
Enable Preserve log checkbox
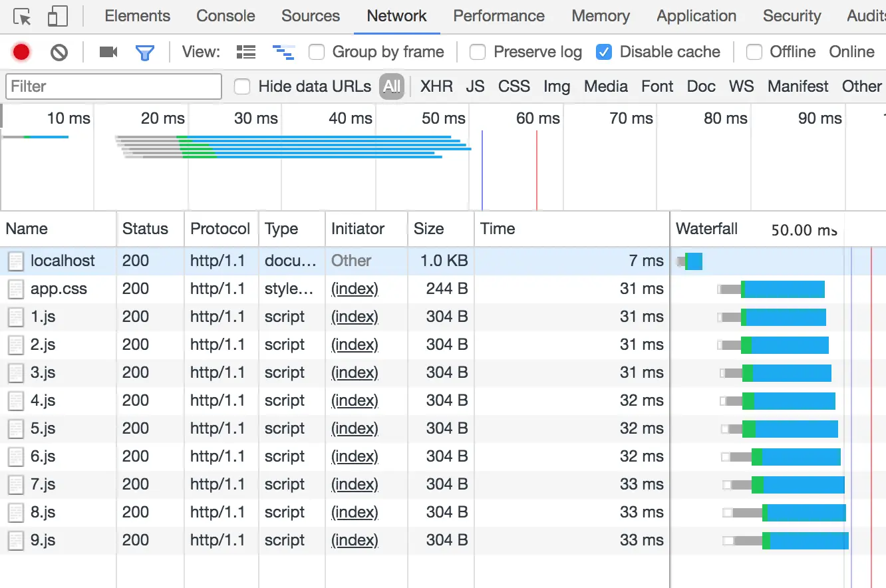click(x=478, y=52)
